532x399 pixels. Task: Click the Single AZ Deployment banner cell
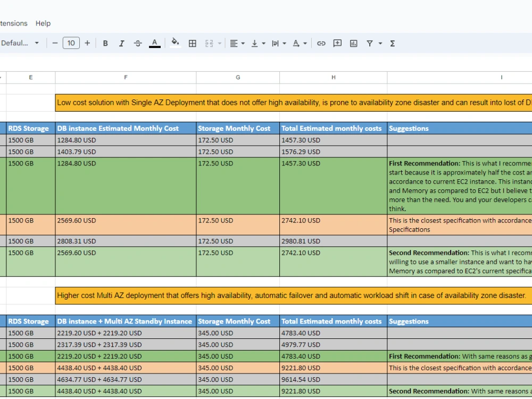[x=294, y=103]
